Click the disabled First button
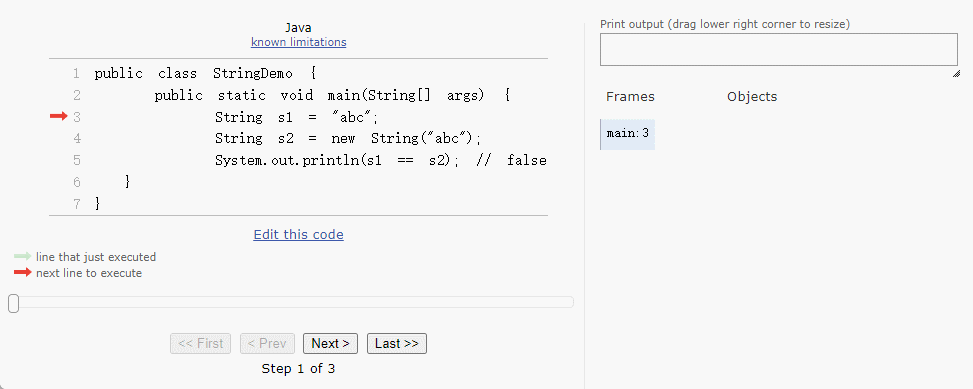Viewport: 973px width, 389px height. tap(200, 344)
